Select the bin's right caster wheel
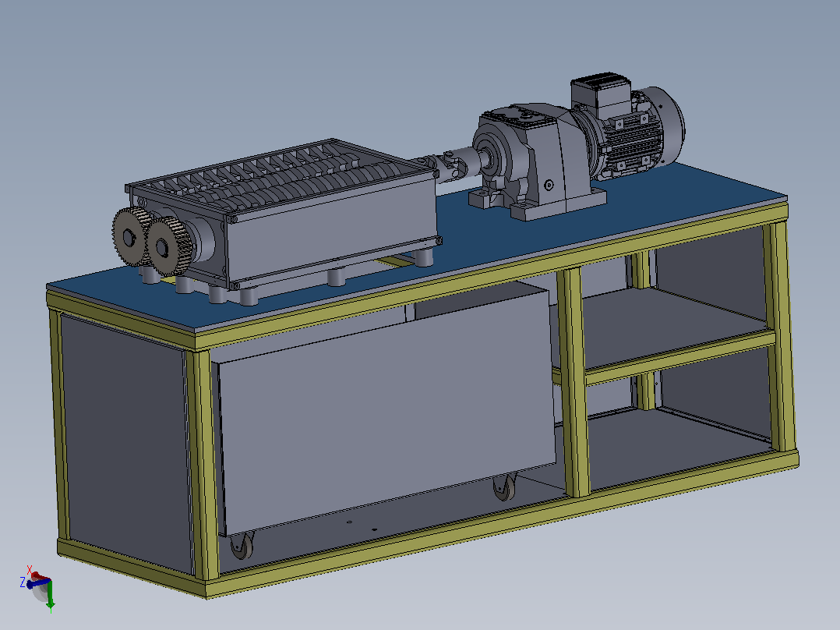The height and width of the screenshot is (630, 840). [504, 487]
